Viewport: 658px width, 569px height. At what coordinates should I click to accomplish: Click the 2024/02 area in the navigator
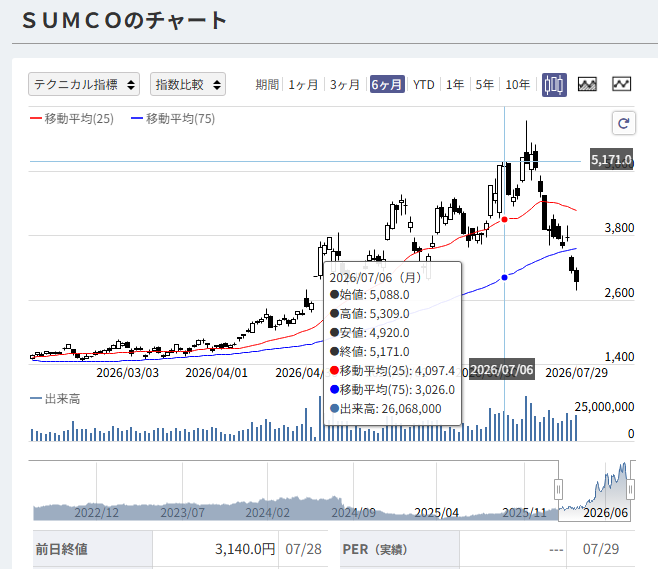click(x=267, y=513)
